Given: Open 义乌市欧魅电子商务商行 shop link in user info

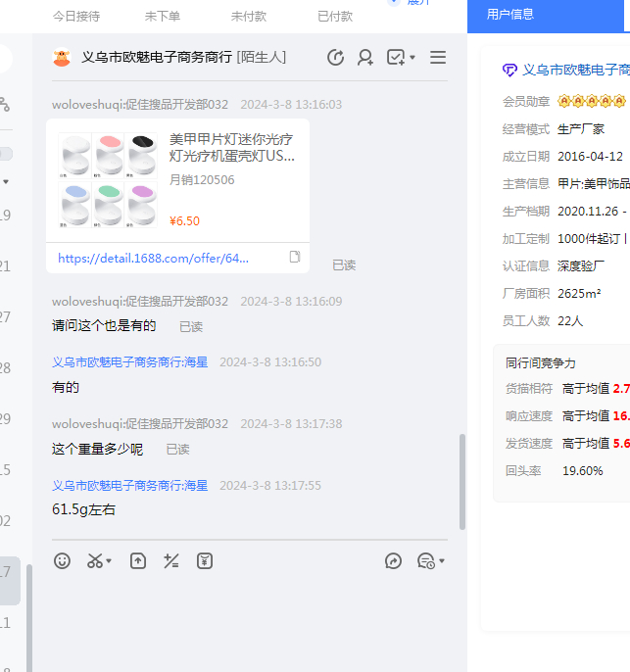Looking at the screenshot, I should [575, 70].
